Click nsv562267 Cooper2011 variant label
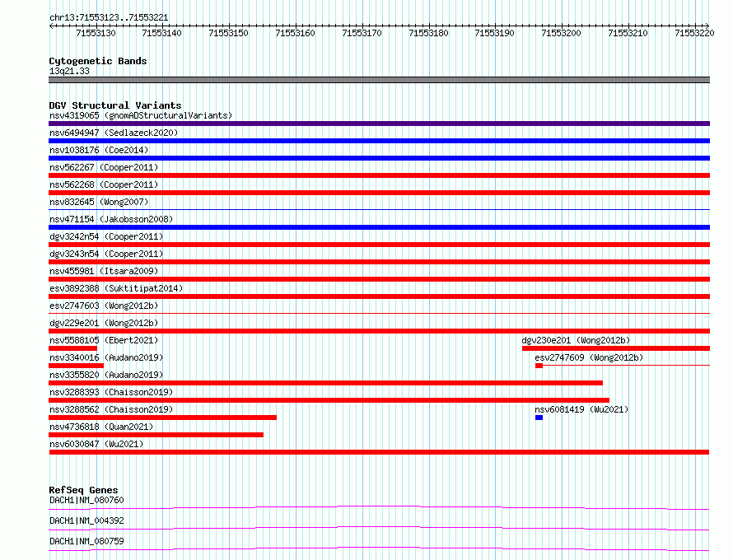The width and height of the screenshot is (733, 560). pos(104,167)
